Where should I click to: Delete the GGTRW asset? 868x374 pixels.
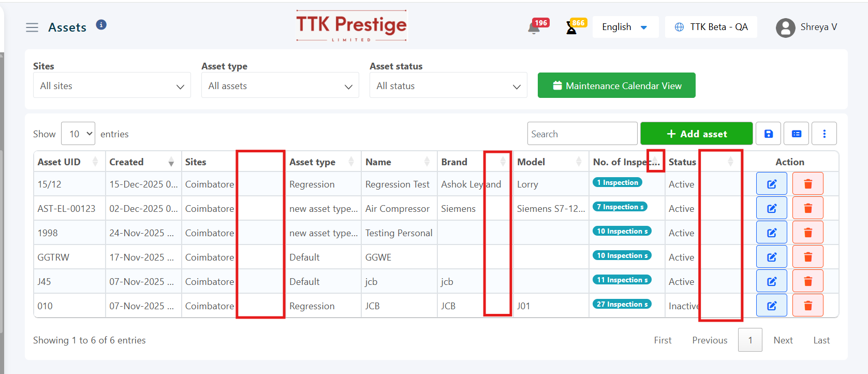tap(807, 257)
